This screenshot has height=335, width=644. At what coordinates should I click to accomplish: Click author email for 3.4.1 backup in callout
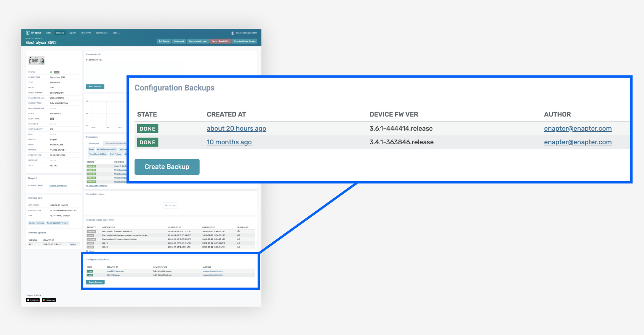(x=578, y=142)
